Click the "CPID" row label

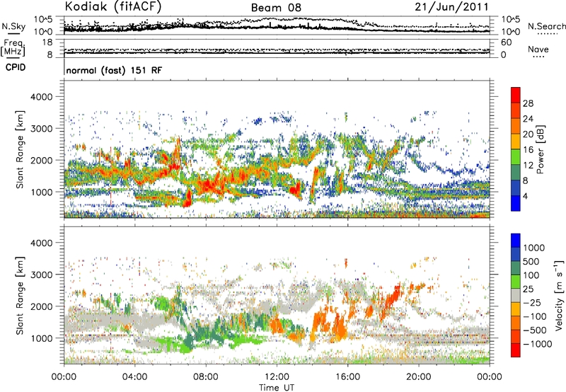15,67
